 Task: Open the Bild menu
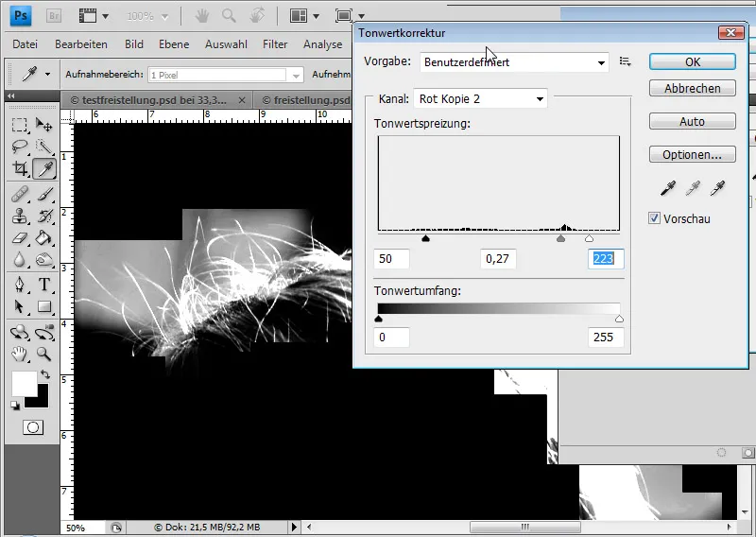[x=134, y=44]
